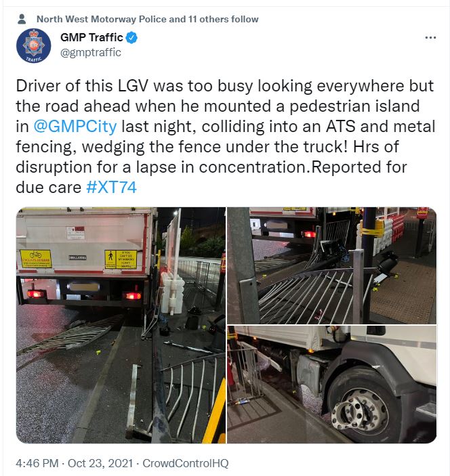The image size is (450, 476).
Task: Open the CrowdControlHQ source link
Action: 185,463
